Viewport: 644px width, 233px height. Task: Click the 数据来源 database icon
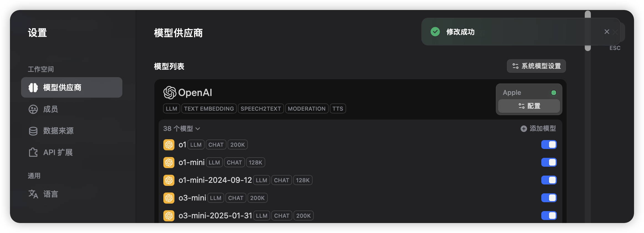pyautogui.click(x=33, y=131)
